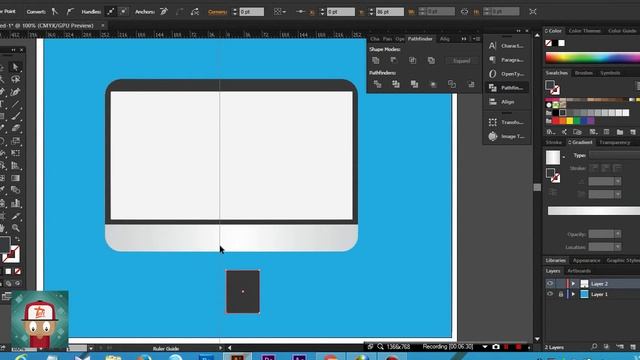Click the gradient slider bar in Gradient panel
640x360 pixels.
coord(594,211)
